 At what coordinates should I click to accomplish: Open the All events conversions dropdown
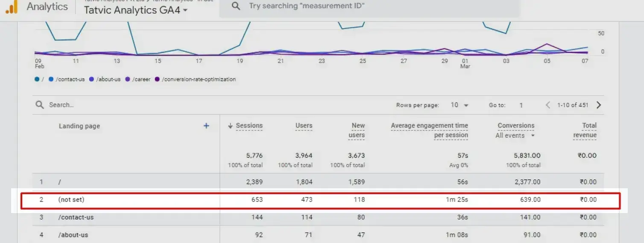point(515,136)
